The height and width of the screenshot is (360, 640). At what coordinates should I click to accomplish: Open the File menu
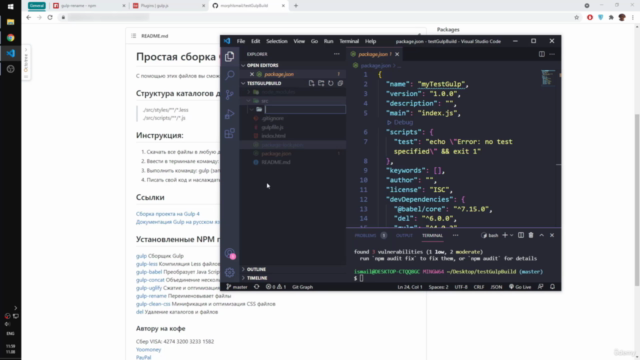click(x=241, y=41)
